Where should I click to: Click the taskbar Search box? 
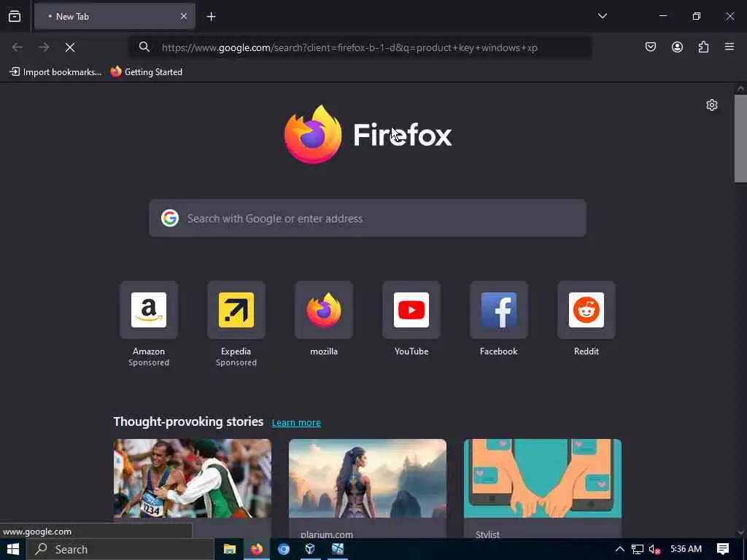pyautogui.click(x=120, y=549)
